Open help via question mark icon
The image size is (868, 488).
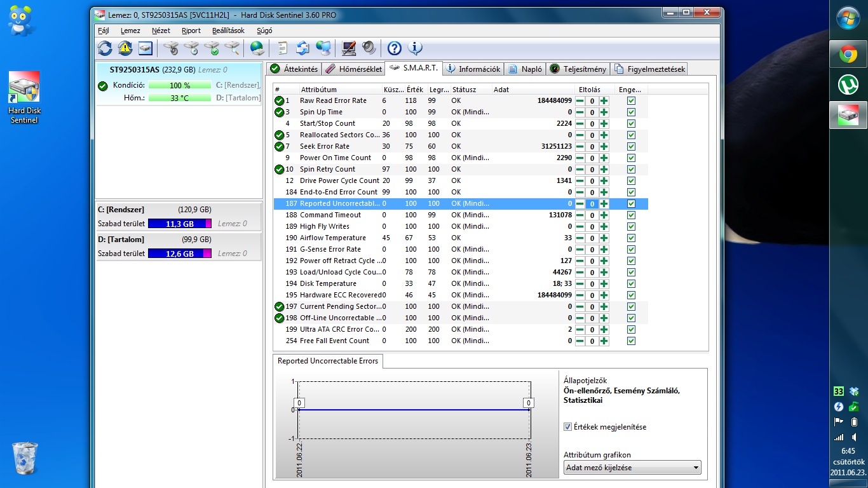tap(395, 48)
